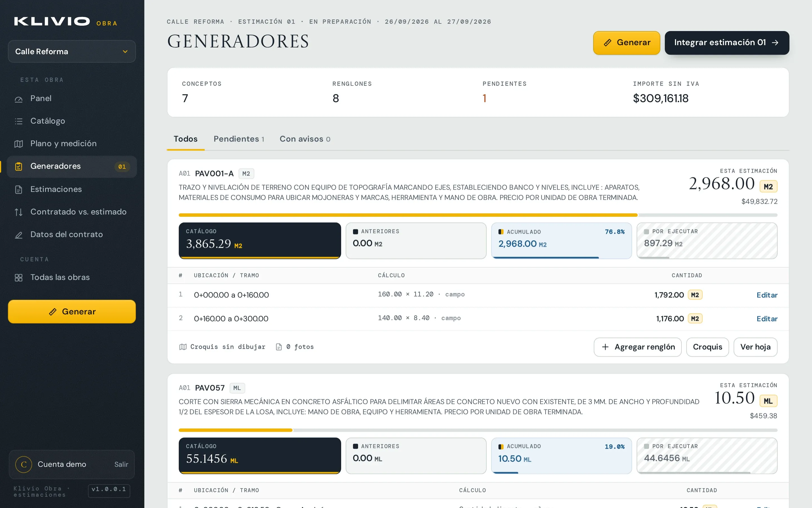This screenshot has height=508, width=812.
Task: Click the Generadores clipboard icon
Action: point(19,166)
